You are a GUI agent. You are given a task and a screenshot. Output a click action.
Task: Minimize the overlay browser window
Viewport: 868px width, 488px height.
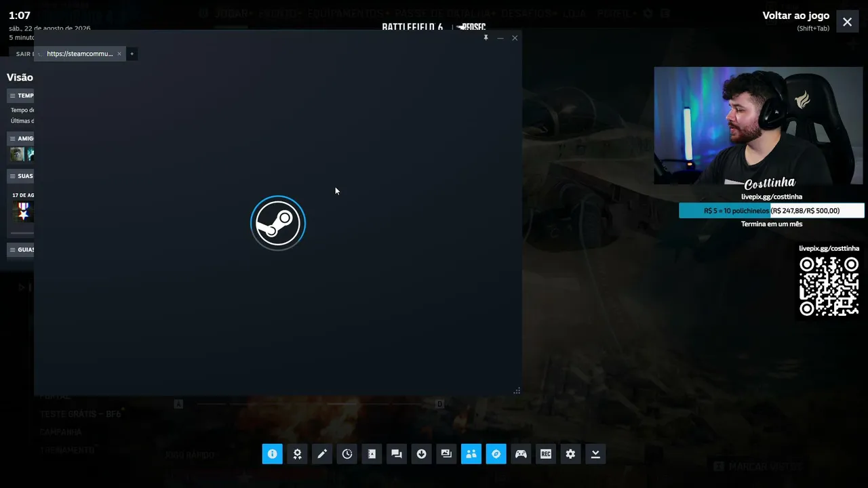click(500, 38)
